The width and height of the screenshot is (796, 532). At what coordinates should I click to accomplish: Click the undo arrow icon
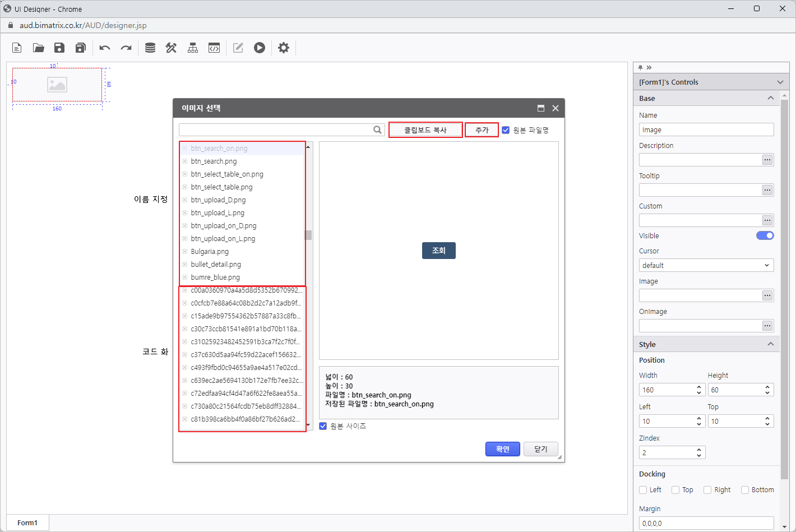click(105, 48)
